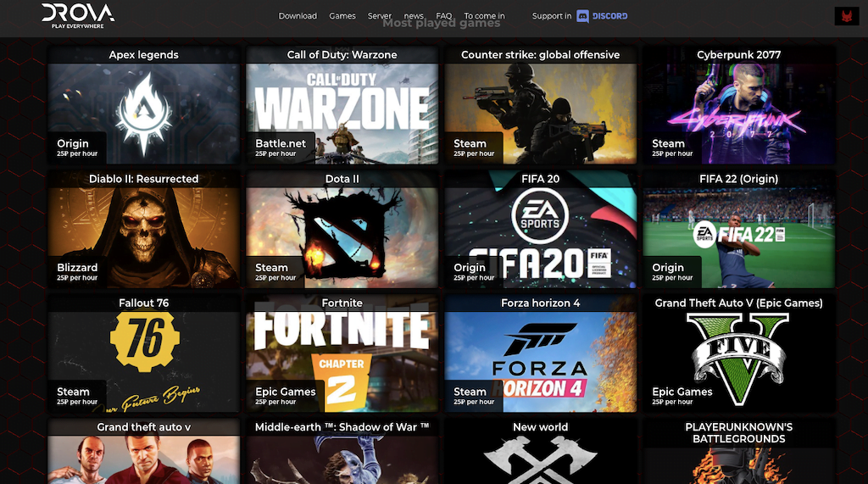Viewport: 868px width, 484px height.
Task: Click the Apex legends title text
Action: [x=144, y=55]
